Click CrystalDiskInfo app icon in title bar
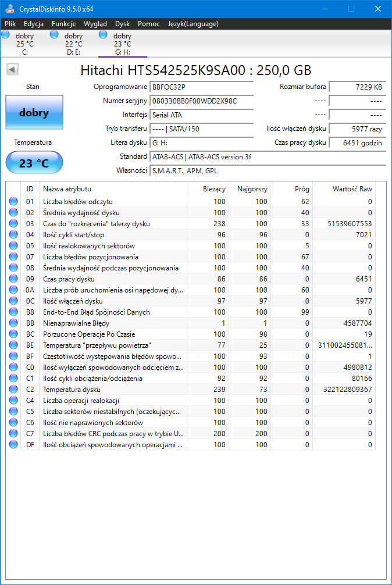Image resolution: width=392 pixels, height=585 pixels. [x=10, y=9]
